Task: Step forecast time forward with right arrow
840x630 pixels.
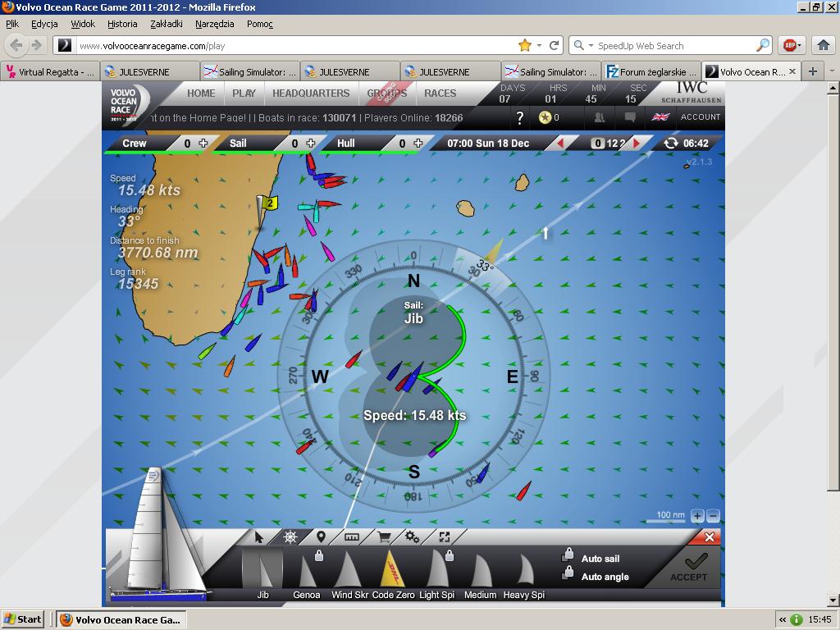Action: coord(637,144)
